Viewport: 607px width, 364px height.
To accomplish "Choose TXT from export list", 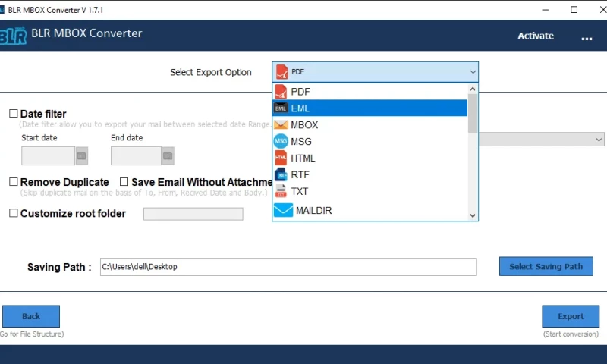I will 370,191.
